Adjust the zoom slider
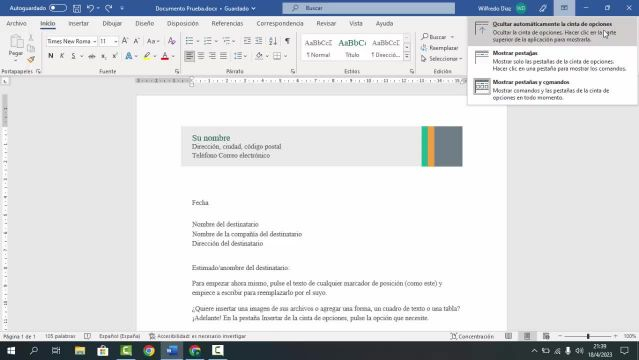 pyautogui.click(x=588, y=336)
